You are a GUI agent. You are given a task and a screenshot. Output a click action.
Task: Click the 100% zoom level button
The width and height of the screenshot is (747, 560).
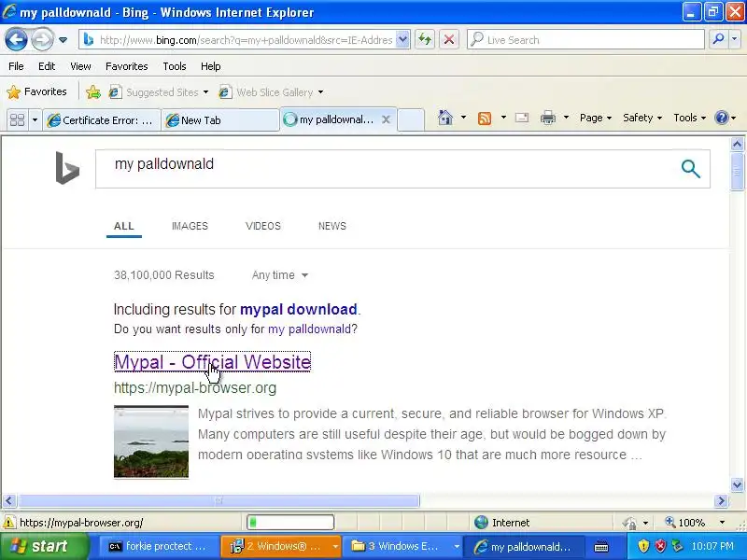pos(685,523)
